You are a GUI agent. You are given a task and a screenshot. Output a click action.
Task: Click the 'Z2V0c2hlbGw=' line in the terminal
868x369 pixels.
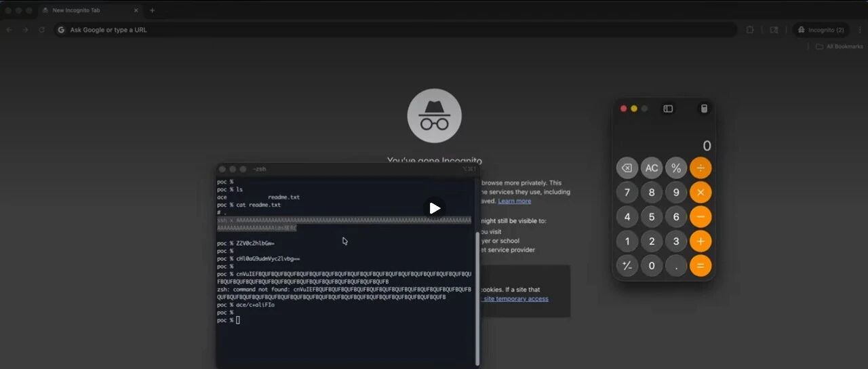[255, 243]
